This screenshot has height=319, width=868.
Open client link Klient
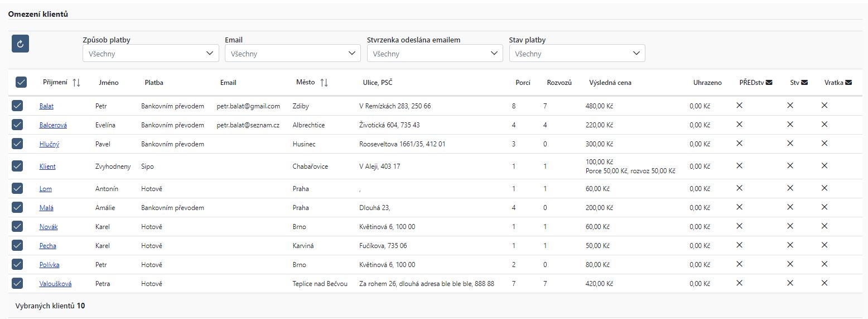click(x=47, y=166)
